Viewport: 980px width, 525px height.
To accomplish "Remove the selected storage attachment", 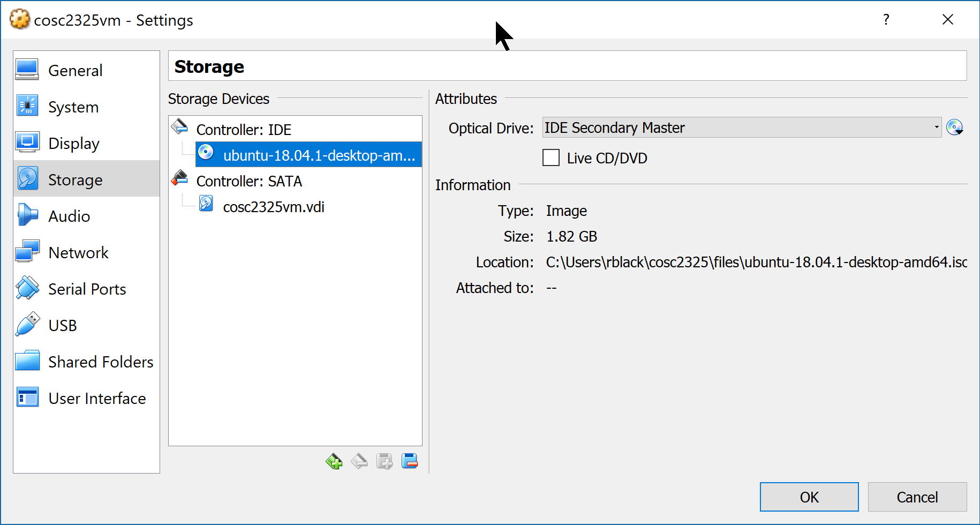I will click(410, 461).
